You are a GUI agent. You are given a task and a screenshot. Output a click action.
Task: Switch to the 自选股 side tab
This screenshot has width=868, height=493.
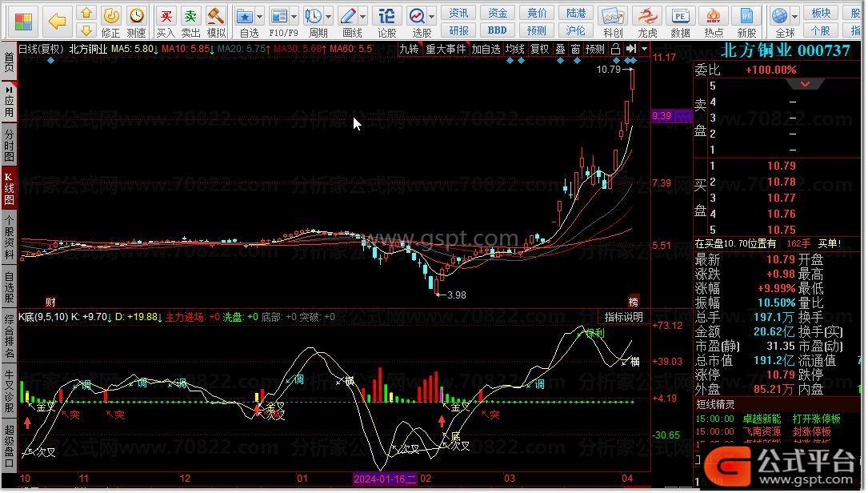[9, 287]
